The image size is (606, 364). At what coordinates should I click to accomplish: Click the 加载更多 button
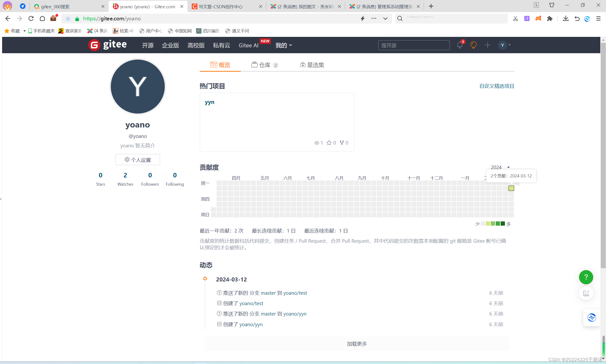pyautogui.click(x=356, y=344)
